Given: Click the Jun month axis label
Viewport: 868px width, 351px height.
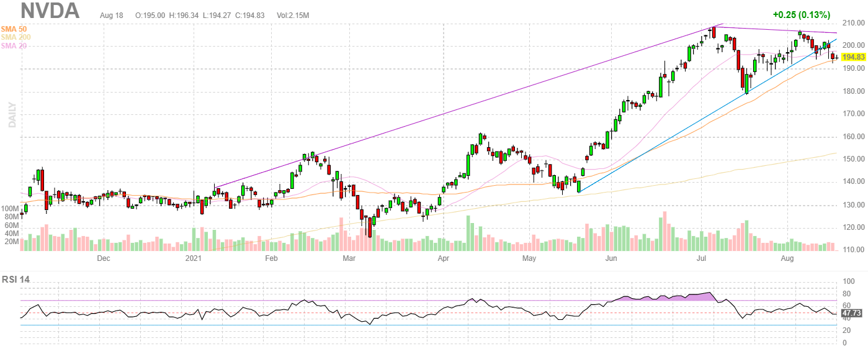Looking at the screenshot, I should point(611,258).
